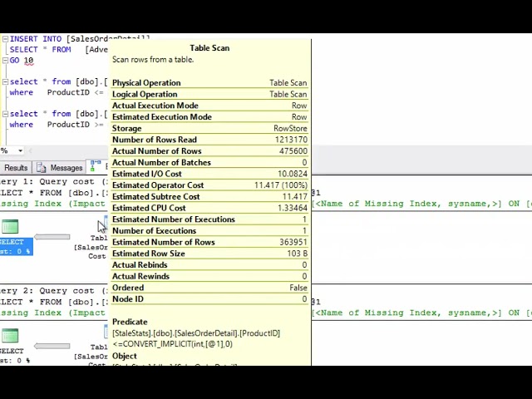
Task: Click 'where ProductID <=' line in editor
Action: click(x=57, y=92)
